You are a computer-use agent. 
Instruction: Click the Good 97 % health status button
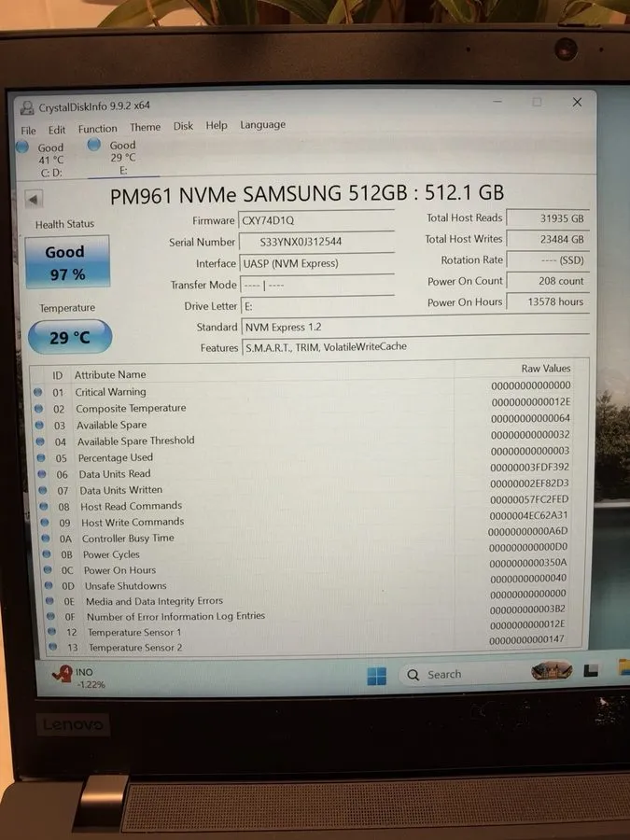[67, 262]
